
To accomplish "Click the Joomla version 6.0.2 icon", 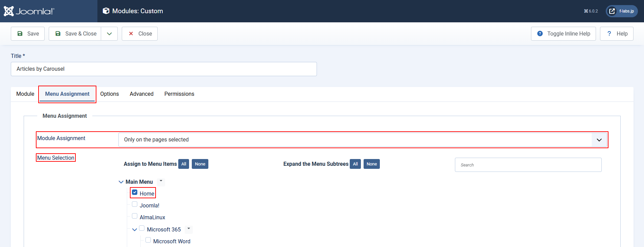I will (586, 11).
